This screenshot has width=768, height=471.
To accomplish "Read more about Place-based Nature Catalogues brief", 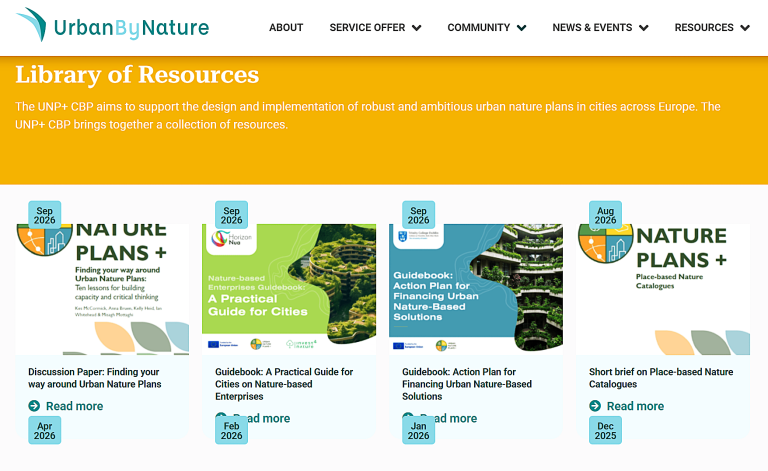I will [635, 406].
